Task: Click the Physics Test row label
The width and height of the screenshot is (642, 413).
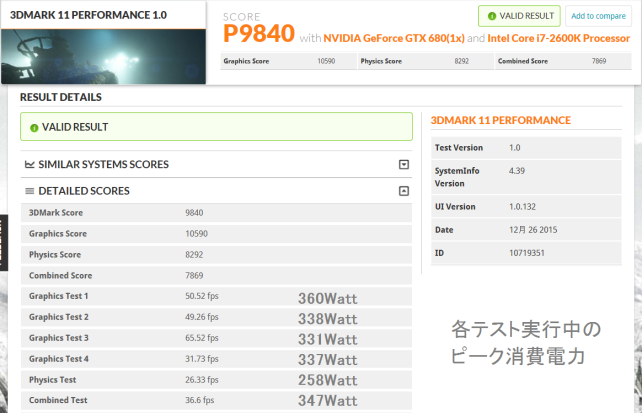Action: pos(52,379)
